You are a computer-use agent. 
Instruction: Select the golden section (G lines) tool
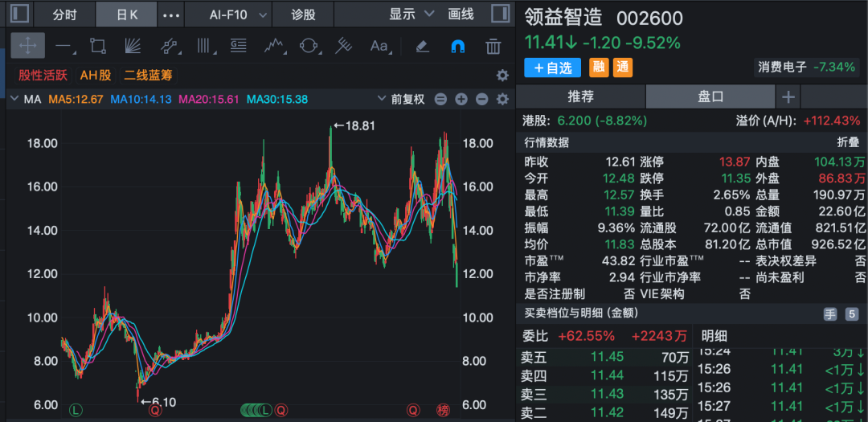pos(238,46)
